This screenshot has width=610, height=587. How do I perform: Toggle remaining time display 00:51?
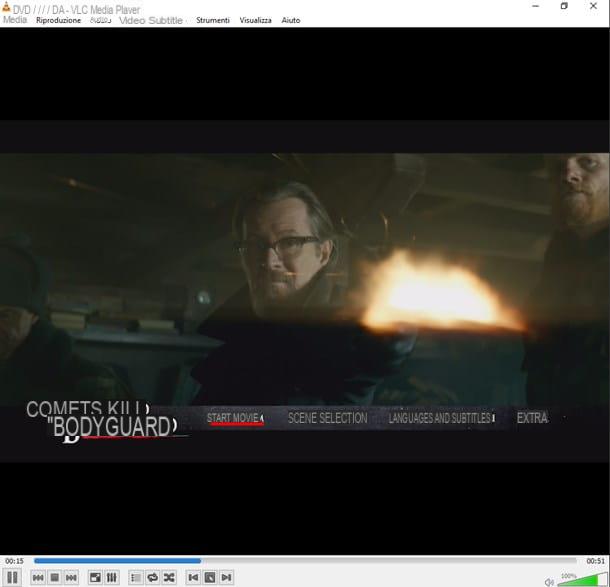596,561
